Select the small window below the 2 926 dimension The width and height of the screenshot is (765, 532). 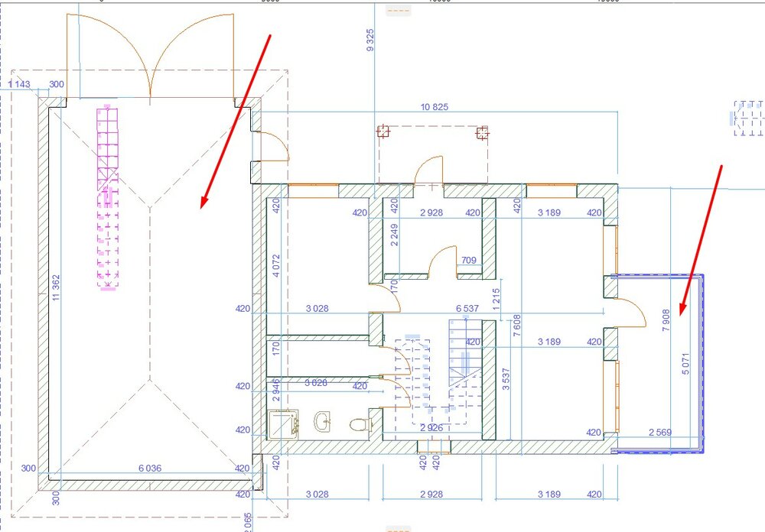(x=434, y=446)
